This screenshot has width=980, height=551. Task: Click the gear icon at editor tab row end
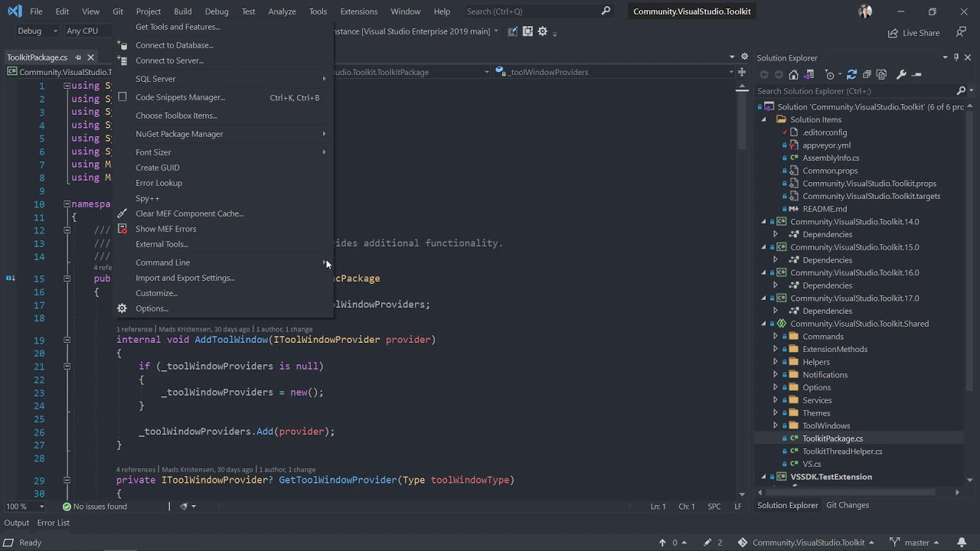click(x=744, y=57)
